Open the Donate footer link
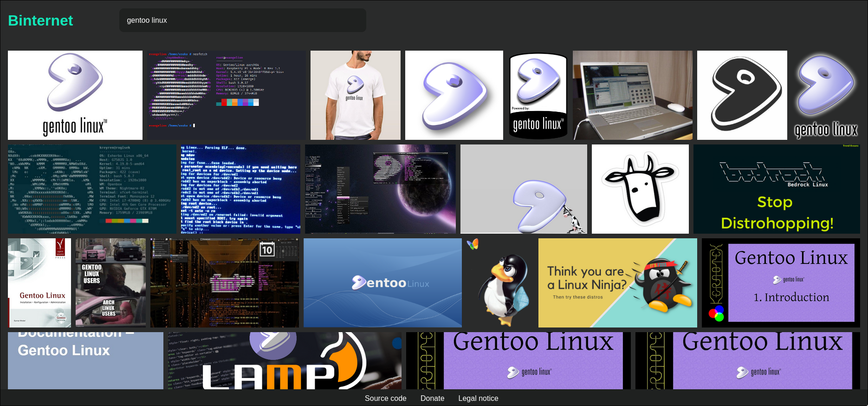This screenshot has height=406, width=868. click(432, 398)
